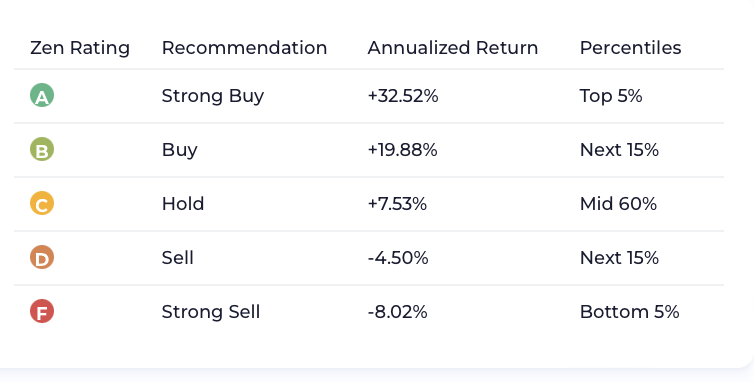Select the Strong Sell recommendation text

(211, 312)
